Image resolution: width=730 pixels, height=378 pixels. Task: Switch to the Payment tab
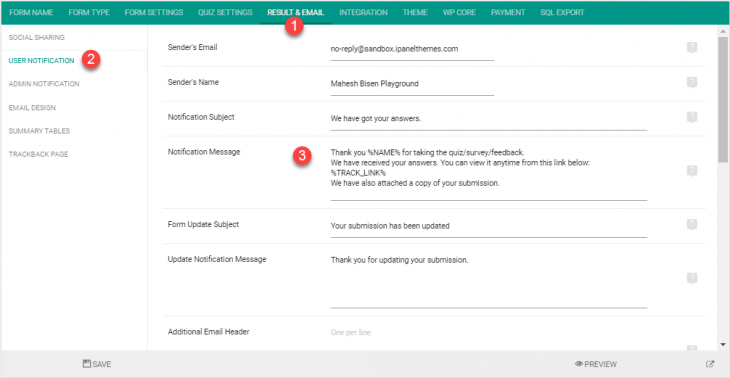[x=508, y=13]
